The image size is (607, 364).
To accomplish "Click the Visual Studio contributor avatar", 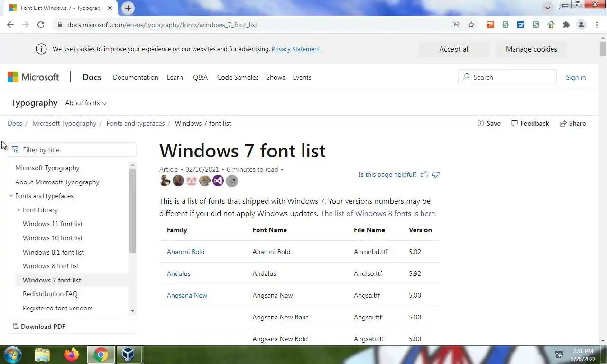I will 218,181.
